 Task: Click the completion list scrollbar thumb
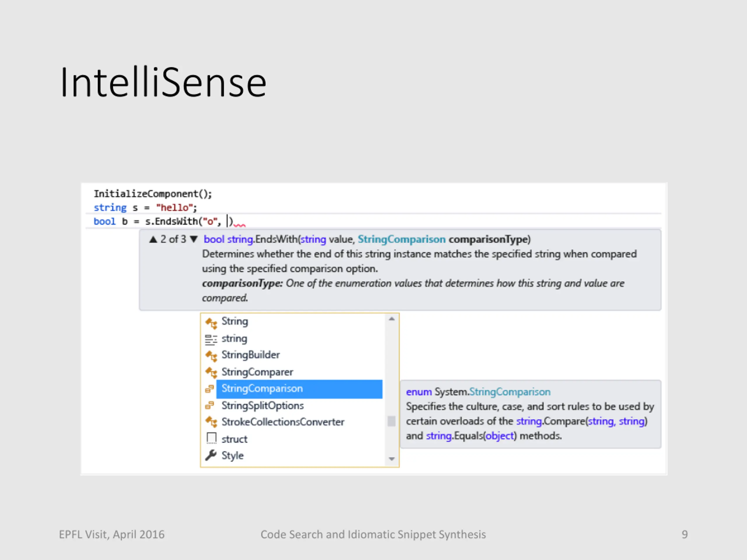pyautogui.click(x=391, y=421)
